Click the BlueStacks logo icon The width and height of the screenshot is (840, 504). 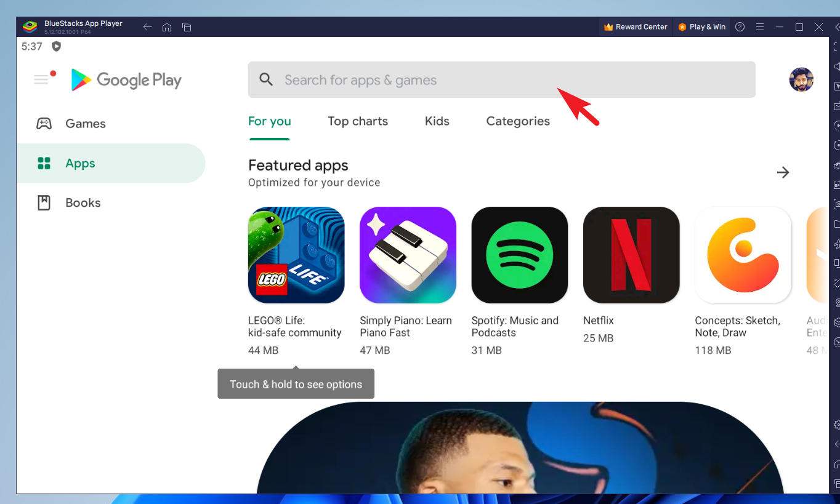pyautogui.click(x=30, y=26)
